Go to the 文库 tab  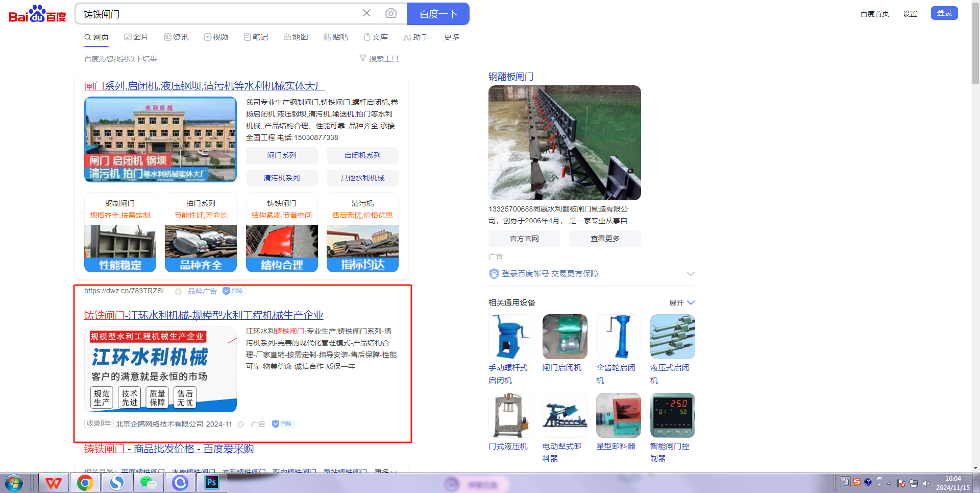[376, 37]
